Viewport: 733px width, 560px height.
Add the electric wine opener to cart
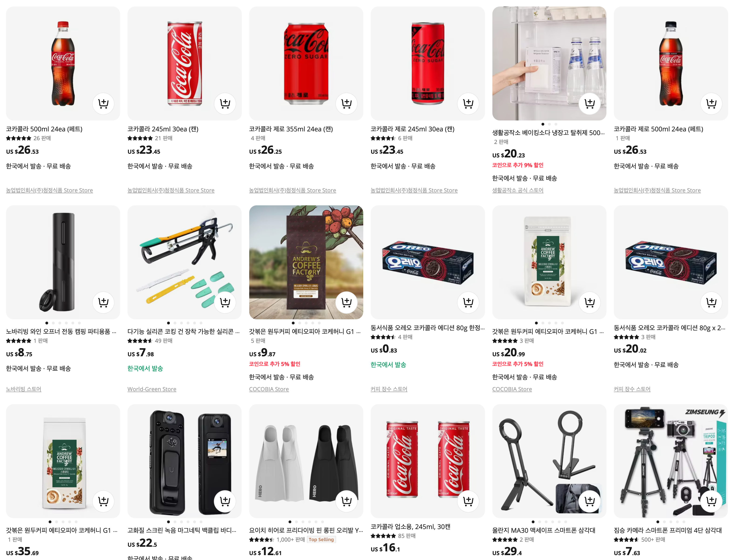[103, 302]
